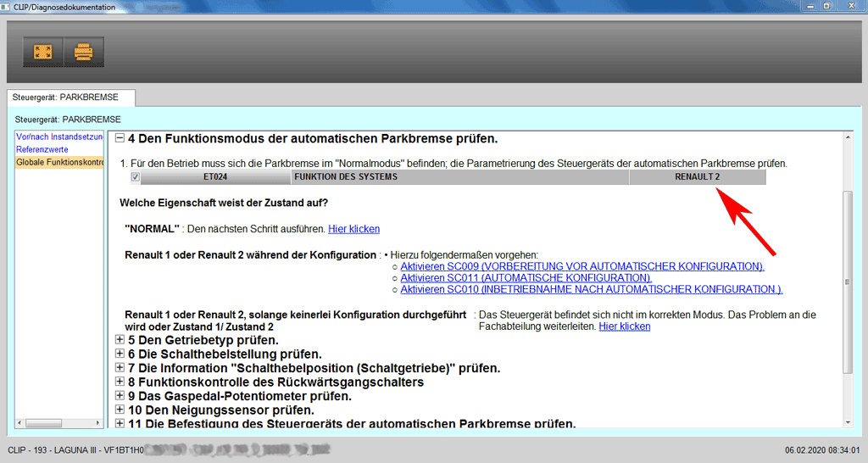Open Vor/nach Instandsetzung in left panel
This screenshot has width=868, height=463.
point(59,137)
